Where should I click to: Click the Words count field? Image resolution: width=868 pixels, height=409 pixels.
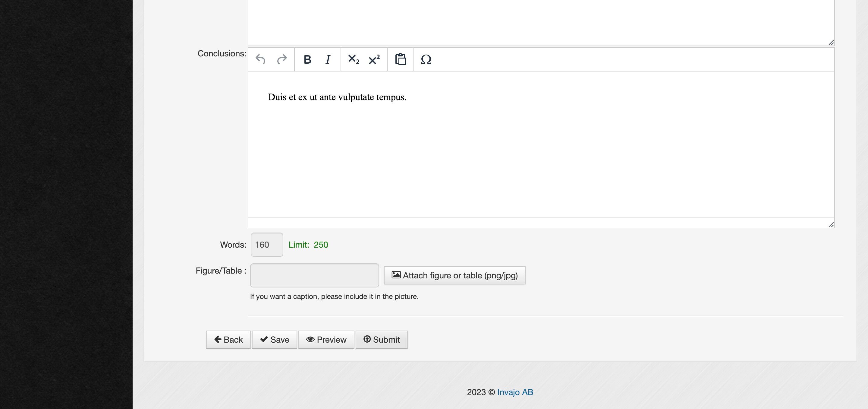(x=266, y=244)
